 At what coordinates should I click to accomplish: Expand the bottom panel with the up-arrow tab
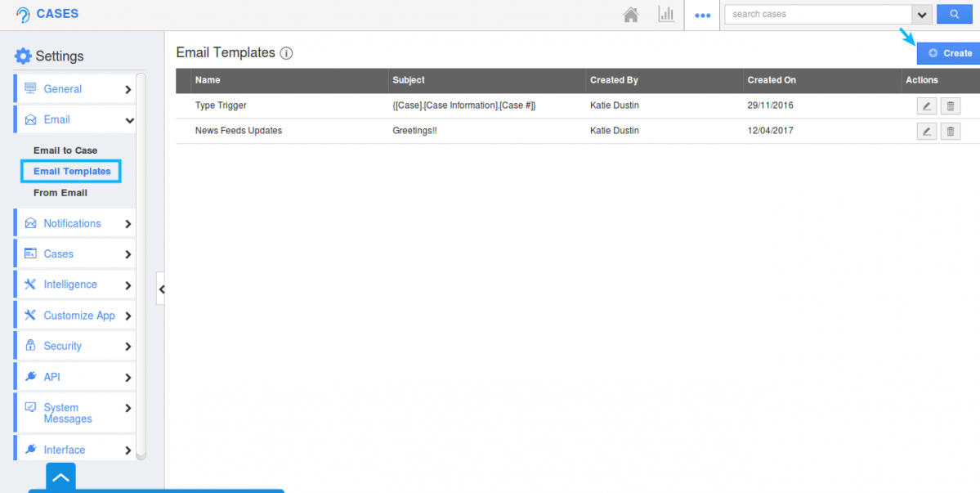coord(60,477)
